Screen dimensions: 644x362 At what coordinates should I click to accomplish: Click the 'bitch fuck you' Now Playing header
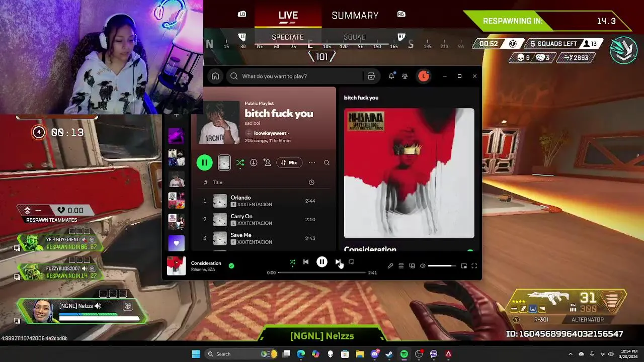click(x=361, y=98)
